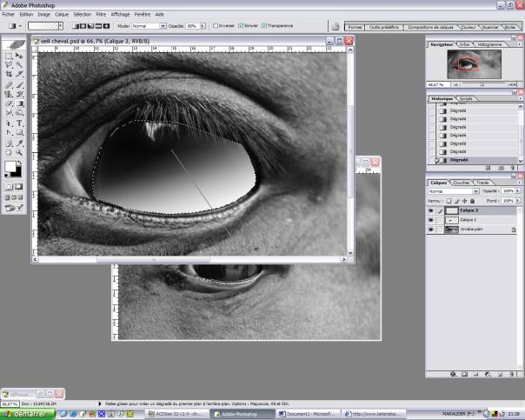The width and height of the screenshot is (525, 420).
Task: Open the Calque menu
Action: point(62,15)
